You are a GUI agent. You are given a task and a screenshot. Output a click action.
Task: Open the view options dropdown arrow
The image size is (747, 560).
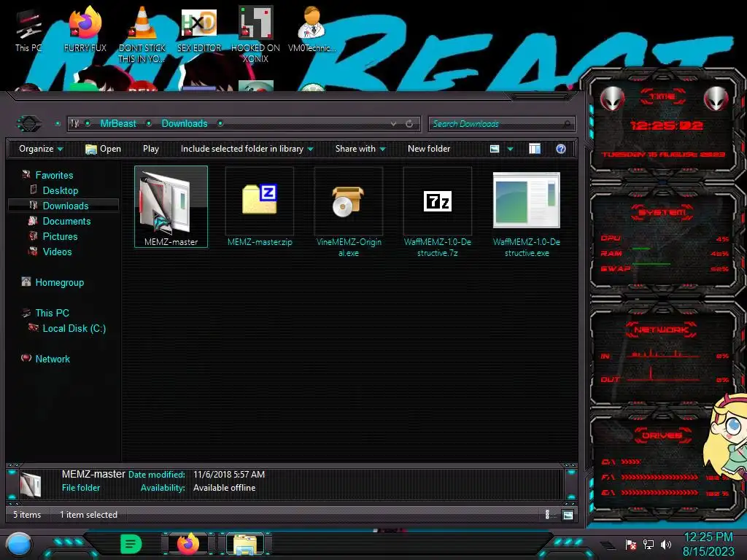pos(510,149)
